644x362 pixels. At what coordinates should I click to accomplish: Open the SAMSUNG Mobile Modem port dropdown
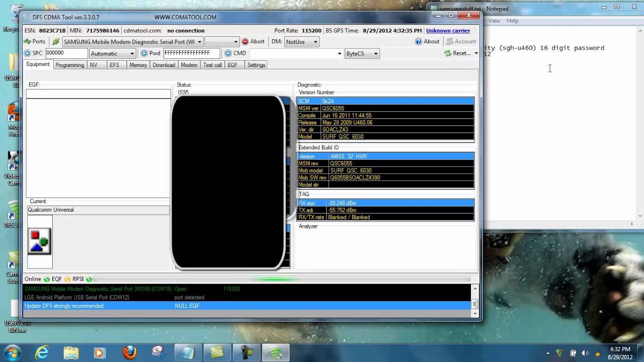tap(133, 42)
